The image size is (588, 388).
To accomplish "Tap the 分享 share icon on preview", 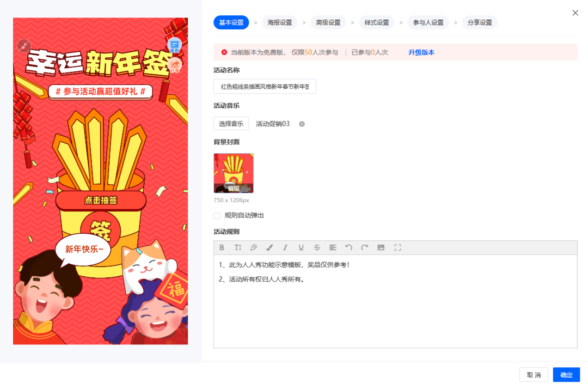I will click(175, 66).
